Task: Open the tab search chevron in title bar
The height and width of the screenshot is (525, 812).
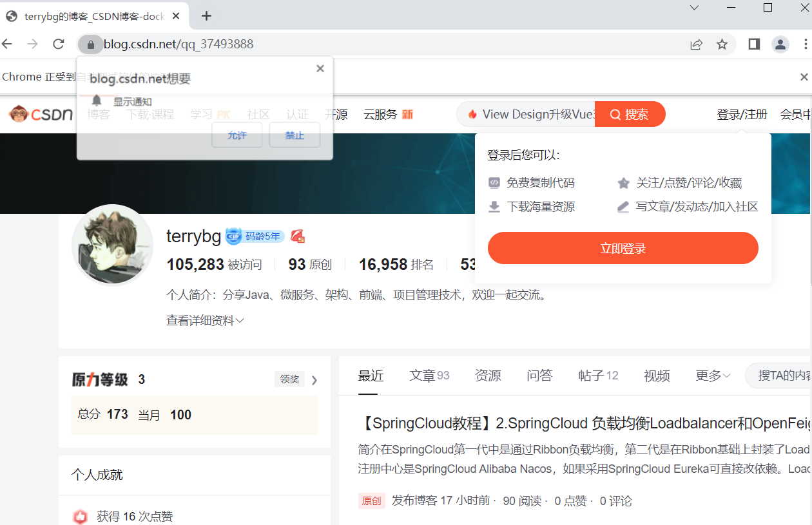Action: pos(694,8)
